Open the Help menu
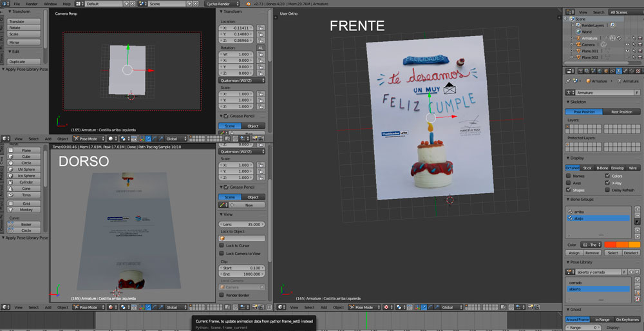Image resolution: width=644 pixels, height=331 pixels. click(66, 4)
